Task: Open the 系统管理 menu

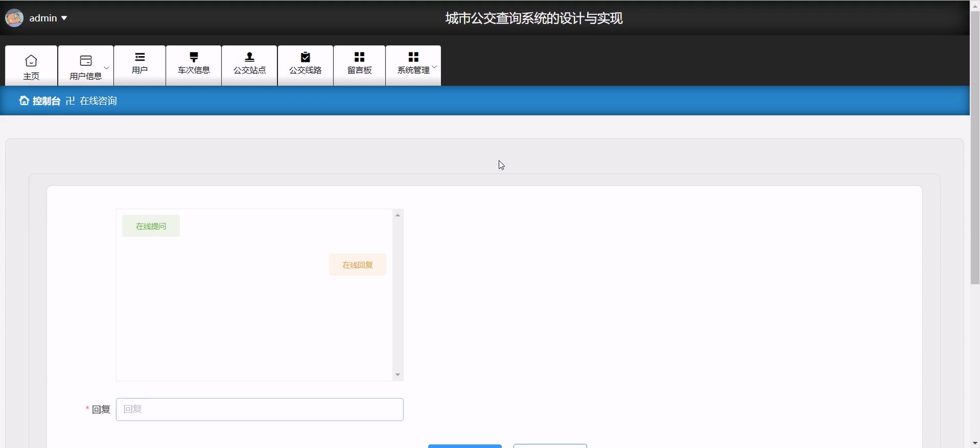Action: (413, 66)
